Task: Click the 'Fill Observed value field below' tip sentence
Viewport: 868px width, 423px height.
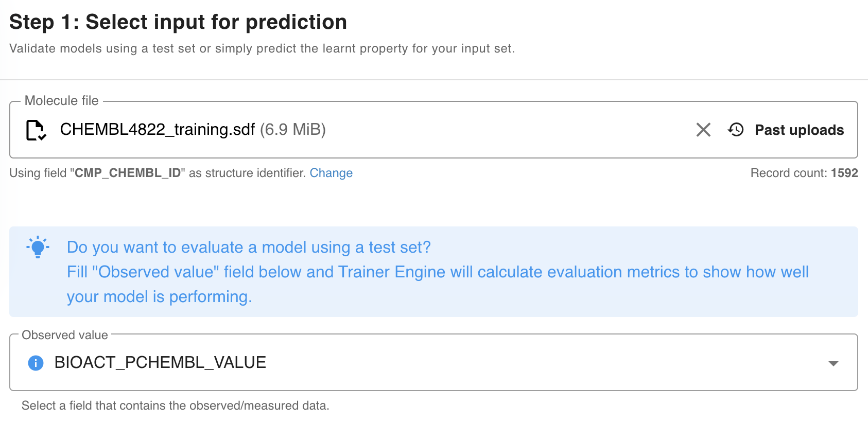Action: pyautogui.click(x=438, y=272)
